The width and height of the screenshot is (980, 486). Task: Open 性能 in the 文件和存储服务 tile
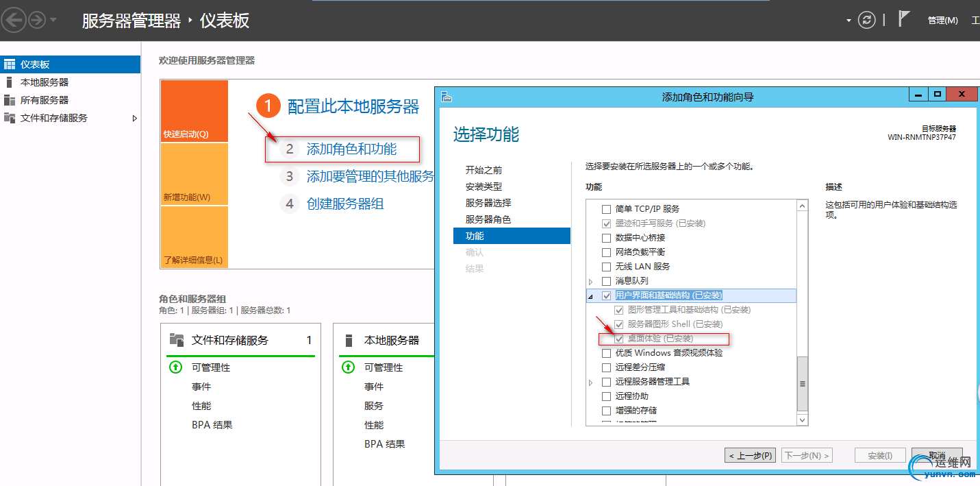pos(201,406)
